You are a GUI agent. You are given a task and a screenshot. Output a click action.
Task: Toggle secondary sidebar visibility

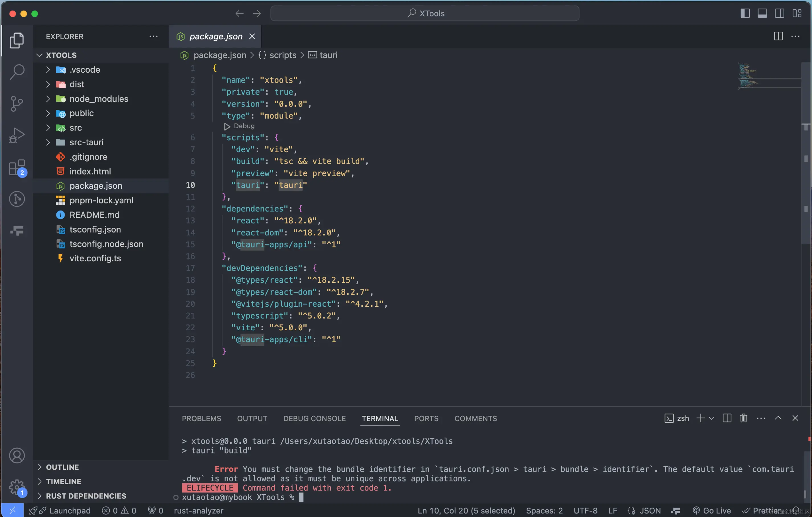pos(779,13)
